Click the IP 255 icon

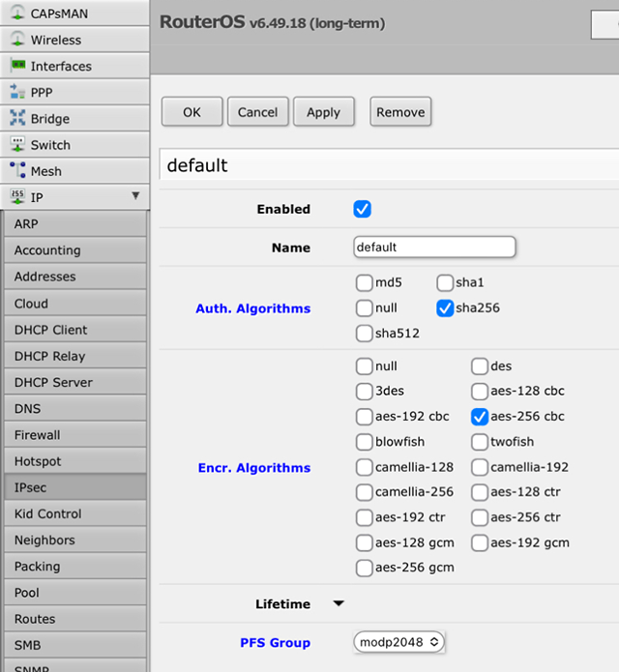click(17, 196)
